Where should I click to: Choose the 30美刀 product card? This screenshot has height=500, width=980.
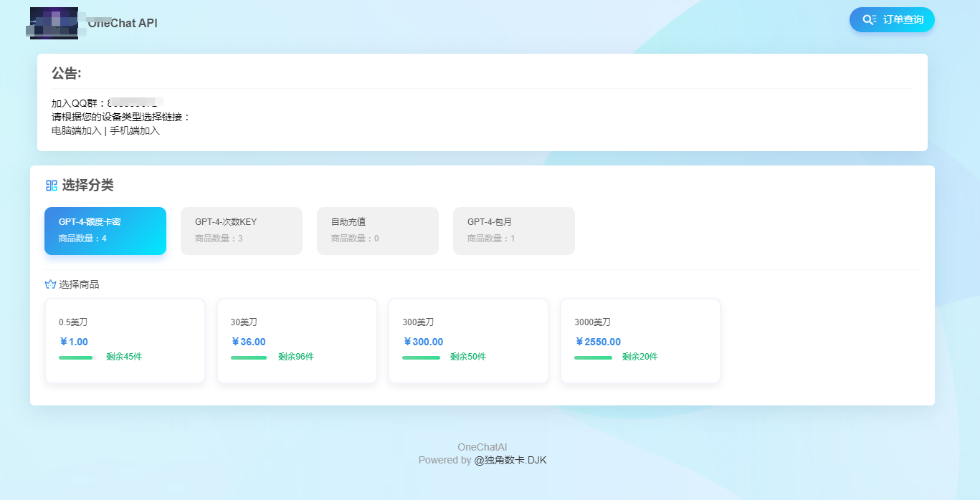tap(297, 341)
